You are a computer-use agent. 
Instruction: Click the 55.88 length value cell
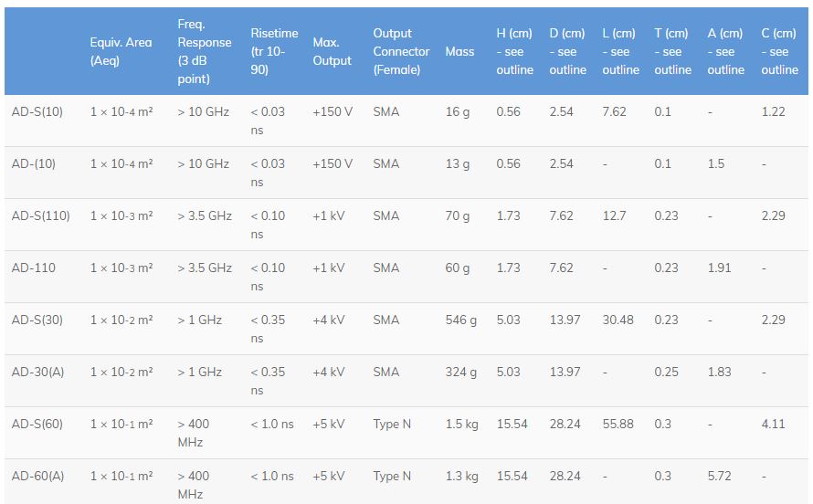coord(618,424)
